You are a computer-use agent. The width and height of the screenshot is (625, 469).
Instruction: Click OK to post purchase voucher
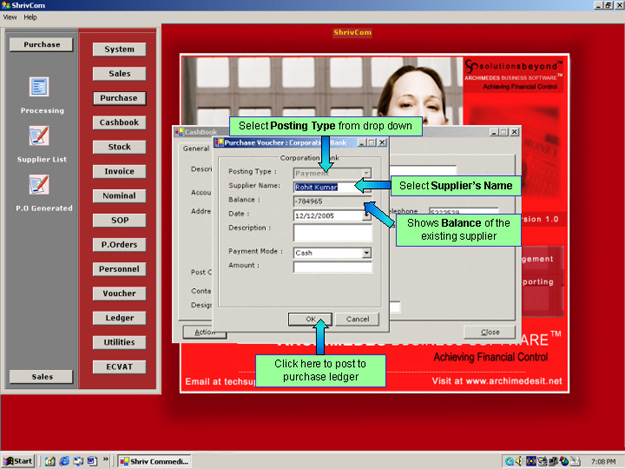click(x=309, y=318)
